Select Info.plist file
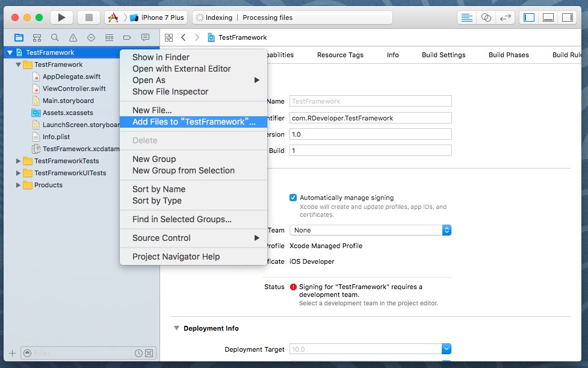This screenshot has width=588, height=368. (x=56, y=137)
